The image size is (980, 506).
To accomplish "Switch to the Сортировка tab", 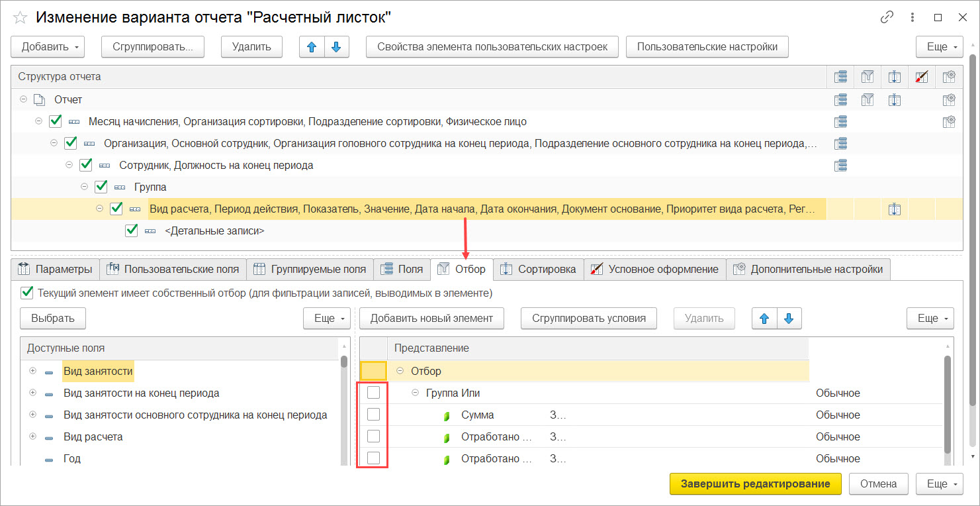I will tap(539, 269).
